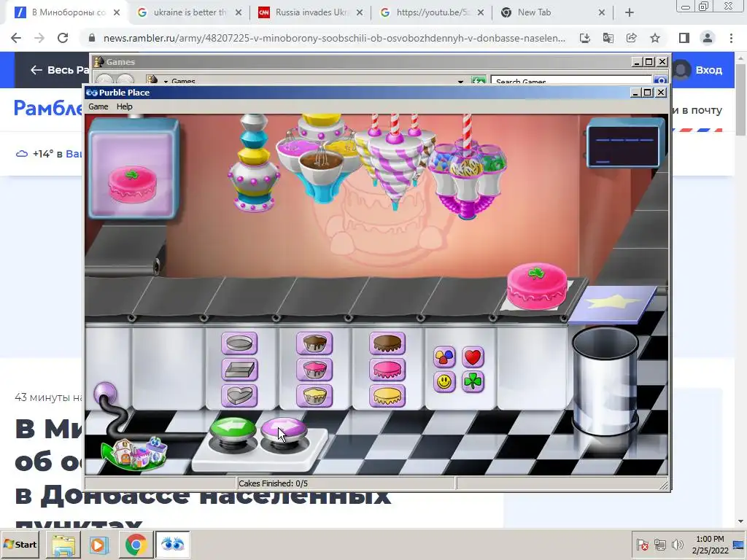Expand address dropdown in Games window
747x560 pixels.
point(460,82)
